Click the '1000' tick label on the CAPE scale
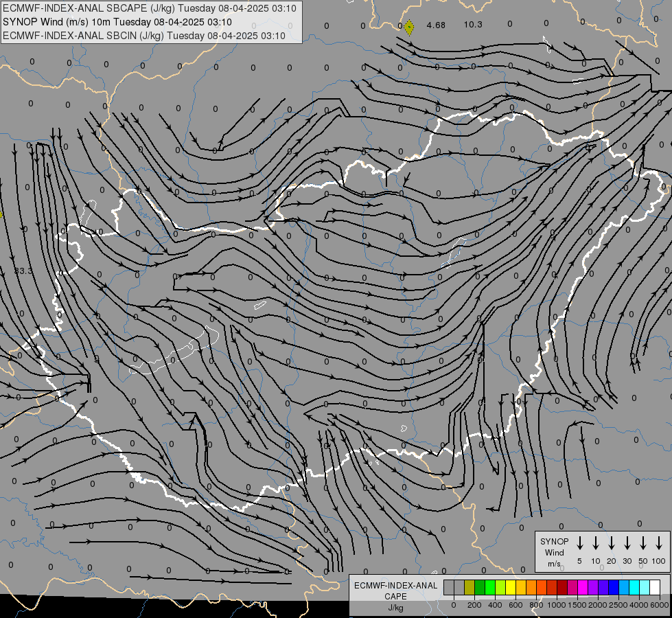 point(557,605)
